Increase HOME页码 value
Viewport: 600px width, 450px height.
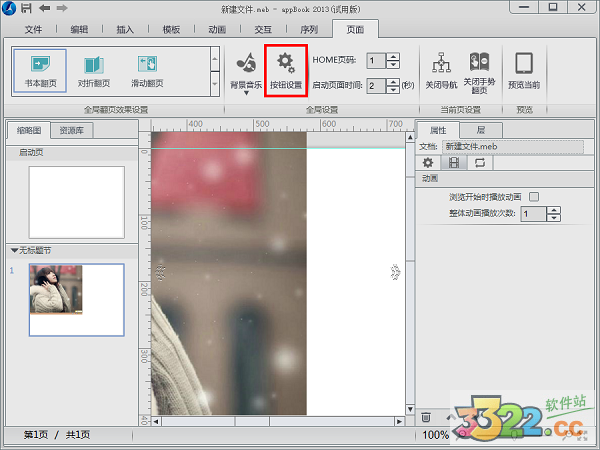click(x=393, y=57)
